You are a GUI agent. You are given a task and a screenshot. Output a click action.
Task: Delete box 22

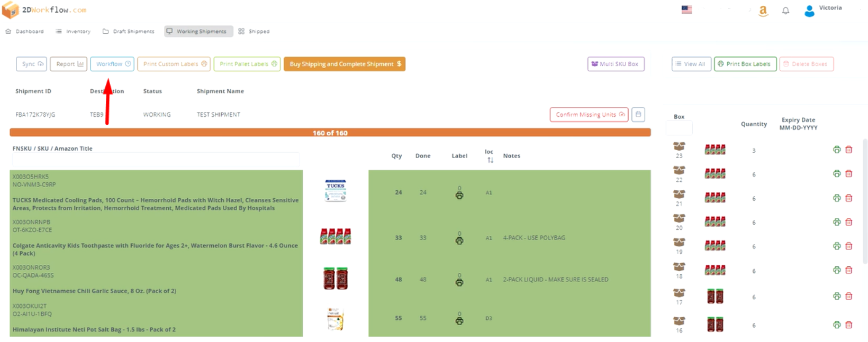point(849,173)
